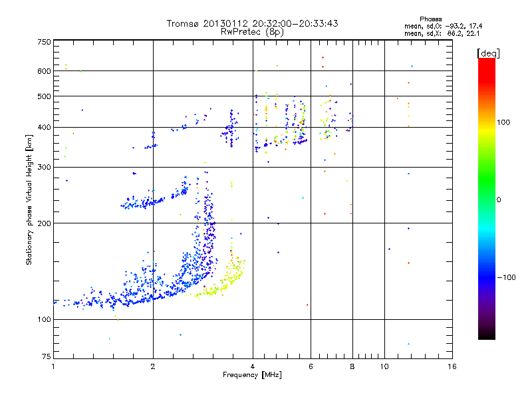The width and height of the screenshot is (532, 399).
Task: Click the "16" frequency axis tick label
Action: tap(452, 366)
